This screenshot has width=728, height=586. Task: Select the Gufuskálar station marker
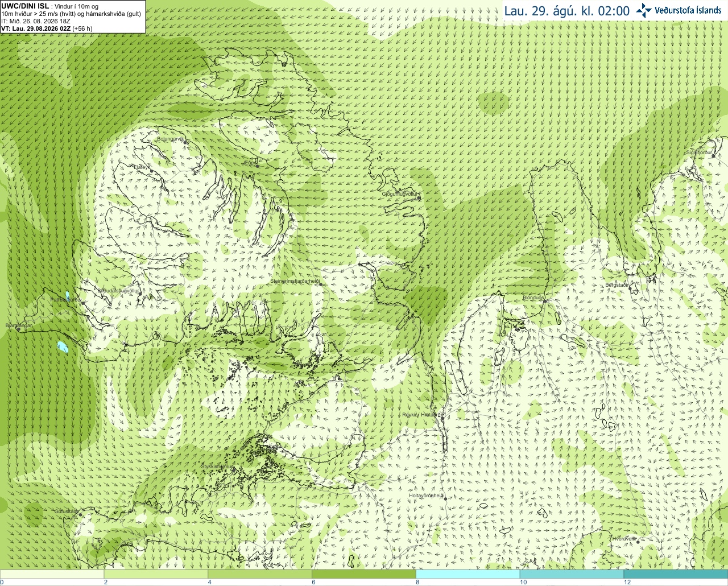(80, 515)
